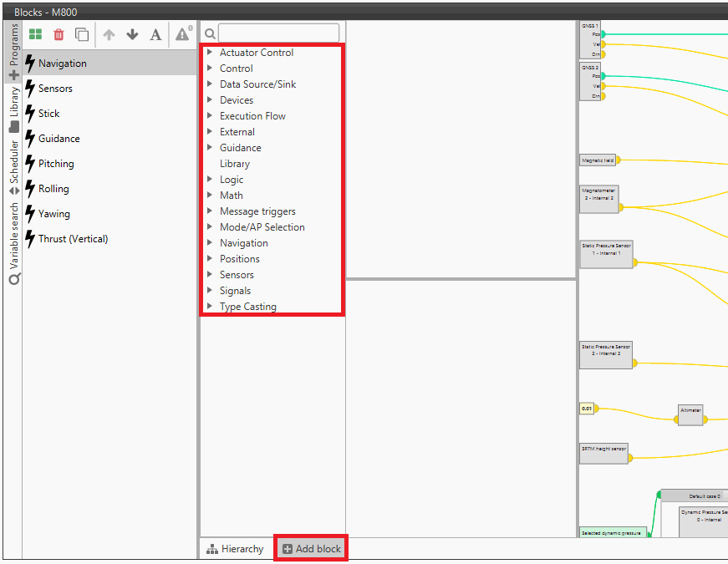
Task: Click the duplicate program icon
Action: point(82,34)
